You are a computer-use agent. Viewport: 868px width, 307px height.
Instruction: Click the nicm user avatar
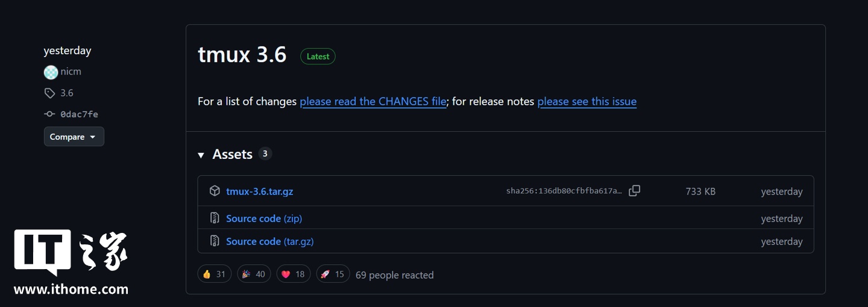pyautogui.click(x=51, y=72)
